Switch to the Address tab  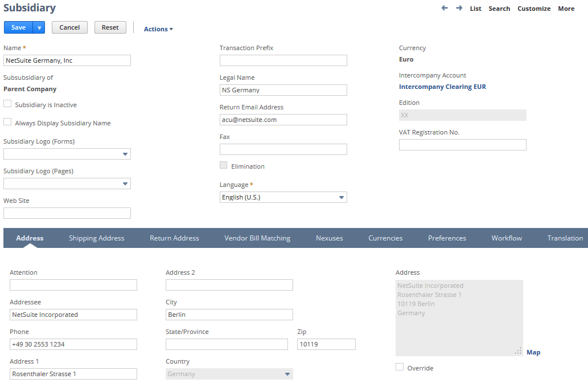pos(30,238)
